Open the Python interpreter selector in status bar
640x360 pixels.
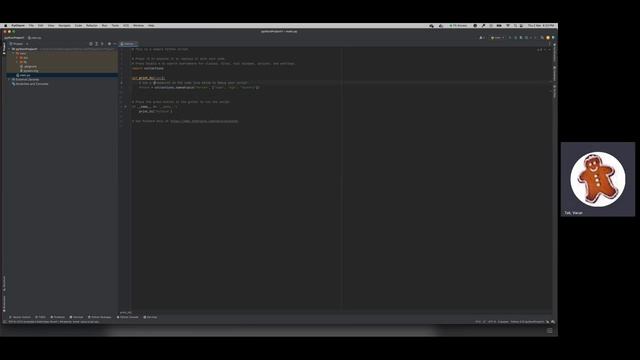tap(527, 322)
